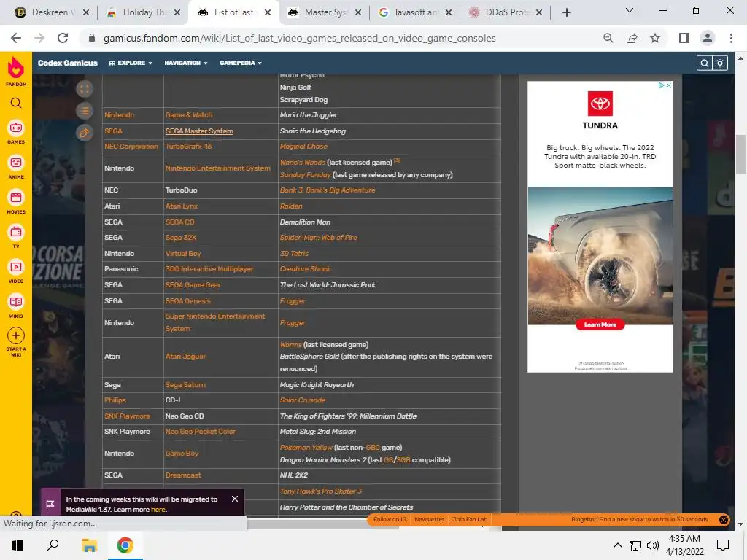747x560 pixels.
Task: Switch to the DDoS Protection tab
Action: click(x=505, y=12)
